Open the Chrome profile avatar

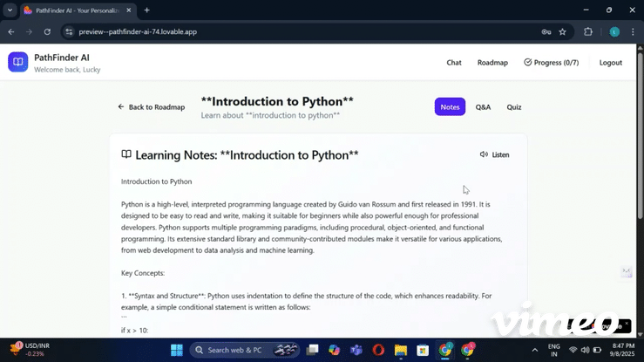(614, 31)
